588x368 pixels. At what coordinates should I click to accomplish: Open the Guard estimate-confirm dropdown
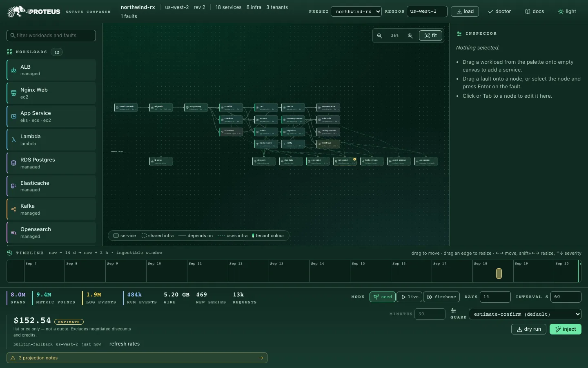click(525, 314)
